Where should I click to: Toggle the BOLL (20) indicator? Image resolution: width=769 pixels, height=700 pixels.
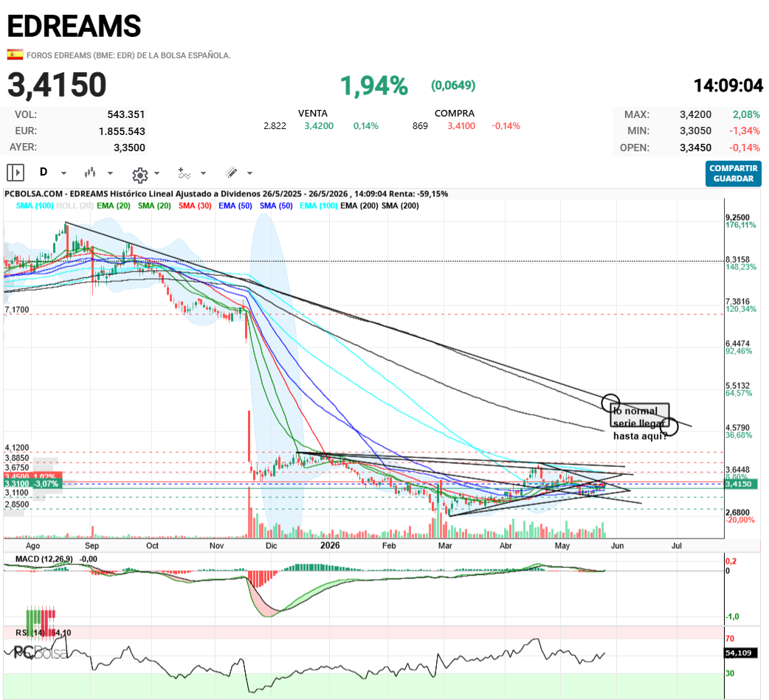click(75, 206)
